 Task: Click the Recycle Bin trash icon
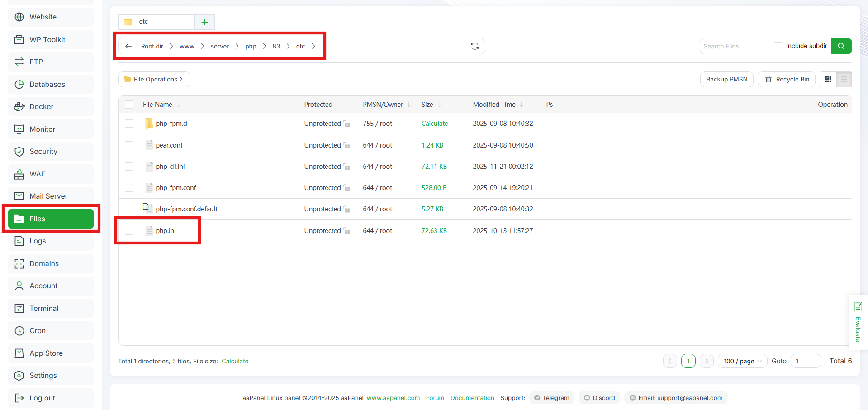click(x=768, y=79)
